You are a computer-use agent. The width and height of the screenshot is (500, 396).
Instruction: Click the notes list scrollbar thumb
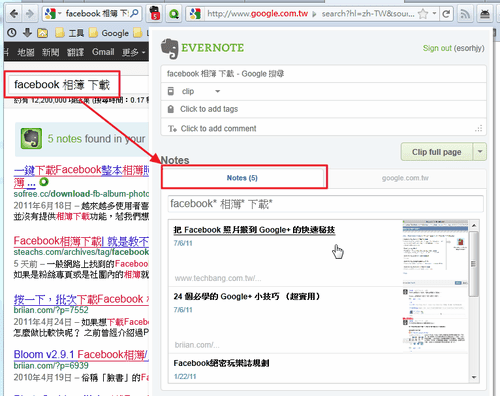coord(474,264)
